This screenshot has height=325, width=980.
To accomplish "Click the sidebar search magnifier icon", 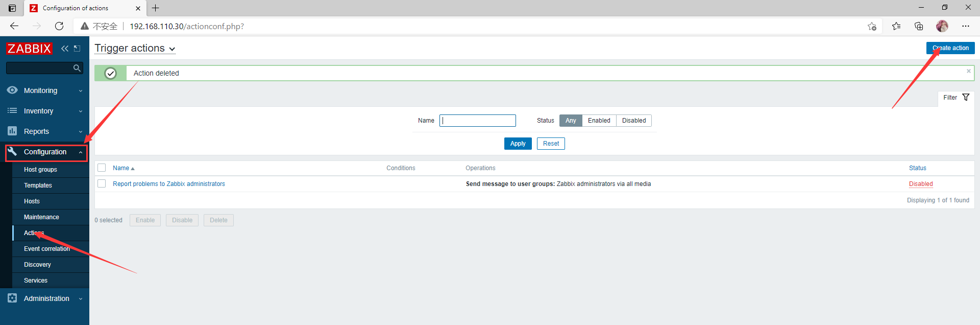I will (77, 68).
